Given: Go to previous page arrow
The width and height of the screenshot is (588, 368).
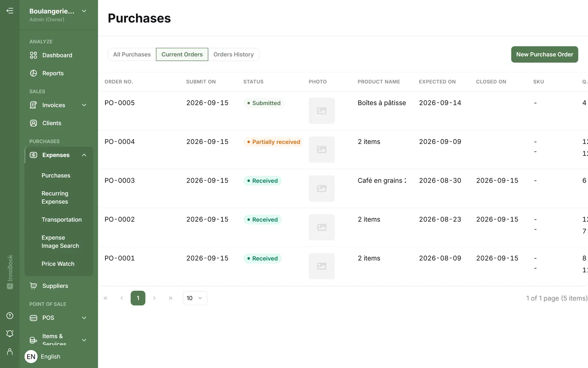Looking at the screenshot, I should coord(122,298).
